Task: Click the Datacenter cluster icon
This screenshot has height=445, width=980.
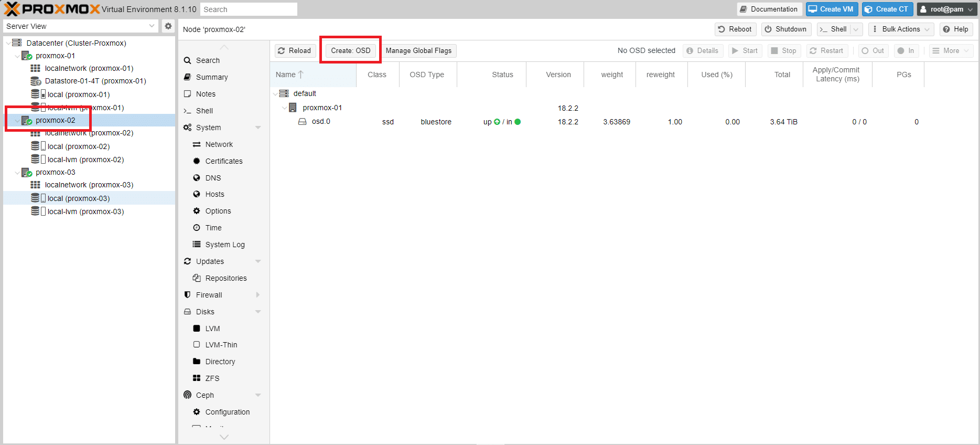Action: point(17,43)
